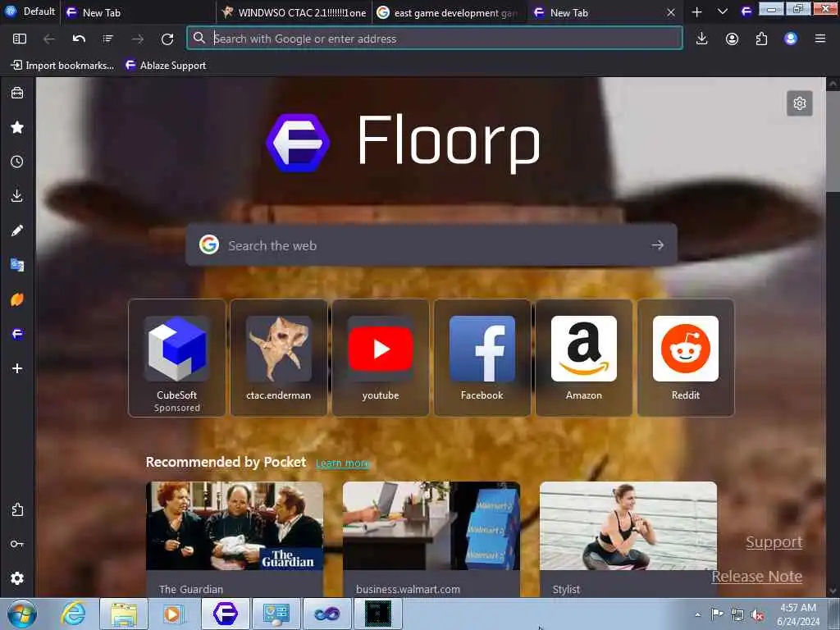Open Notes pencil in sidebar
The width and height of the screenshot is (840, 630).
pyautogui.click(x=17, y=231)
